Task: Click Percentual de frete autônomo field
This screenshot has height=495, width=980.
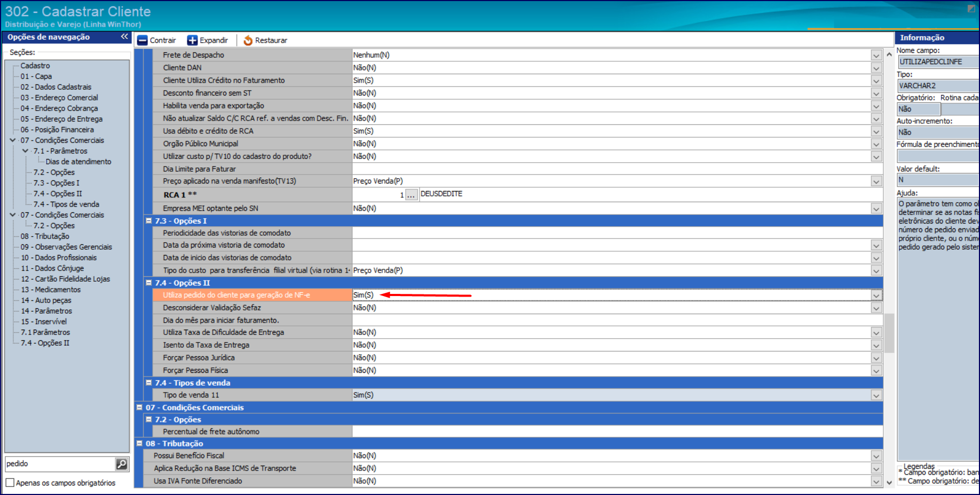Action: 617,432
